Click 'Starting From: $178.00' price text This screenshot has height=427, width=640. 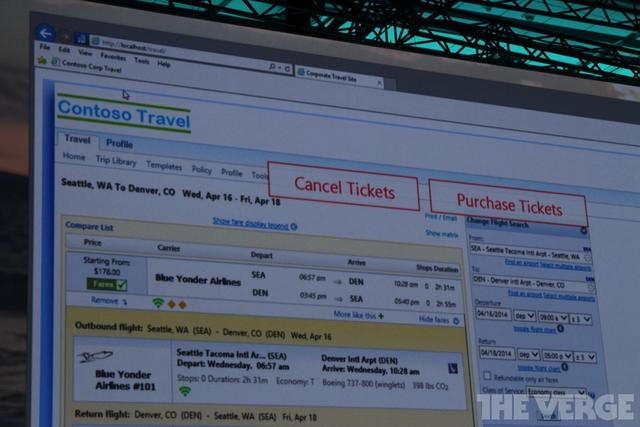pyautogui.click(x=107, y=266)
